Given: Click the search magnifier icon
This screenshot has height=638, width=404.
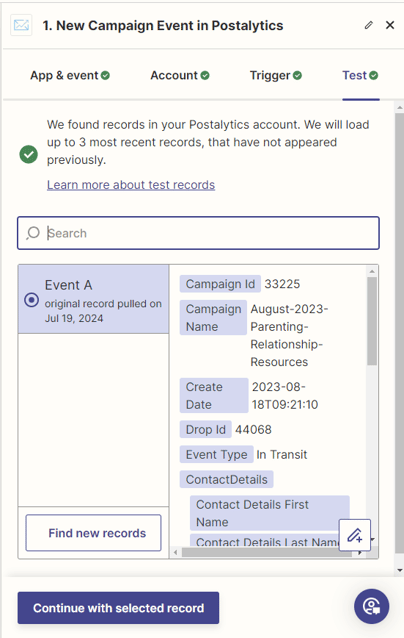Looking at the screenshot, I should pyautogui.click(x=33, y=233).
